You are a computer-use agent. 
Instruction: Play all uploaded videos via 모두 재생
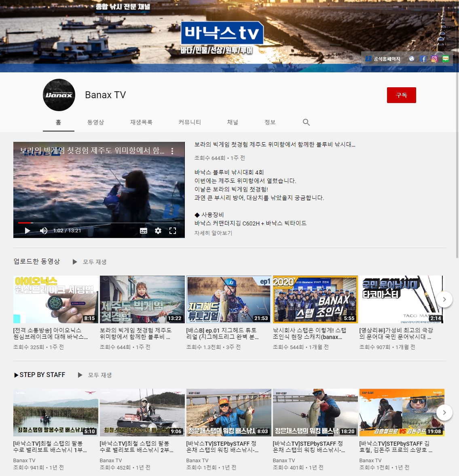90,262
